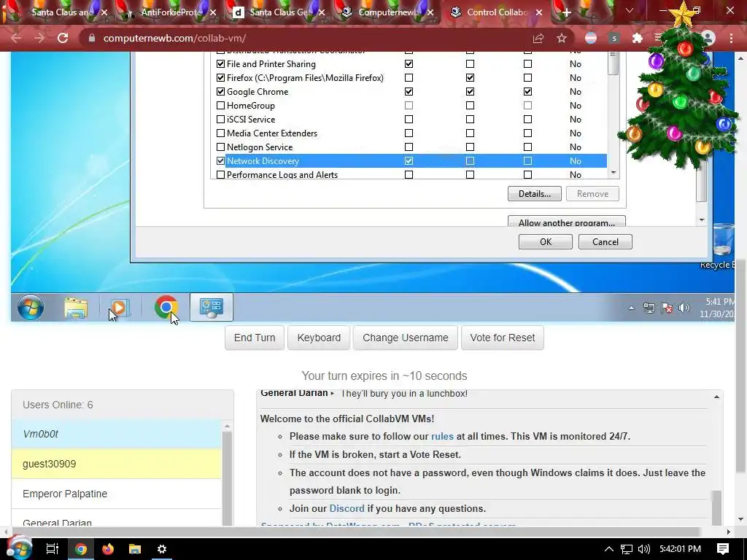The height and width of the screenshot is (560, 747).
Task: Uncheck the Firefox program checkbox
Action: coord(220,77)
